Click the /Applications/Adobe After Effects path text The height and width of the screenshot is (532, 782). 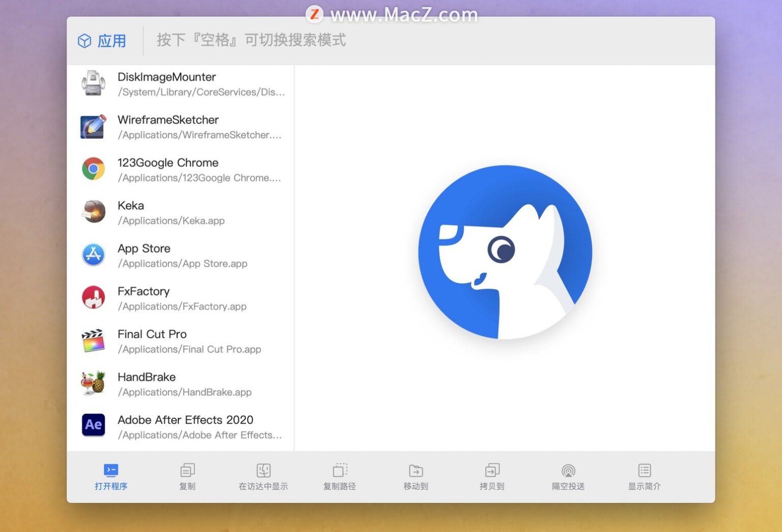tap(200, 435)
